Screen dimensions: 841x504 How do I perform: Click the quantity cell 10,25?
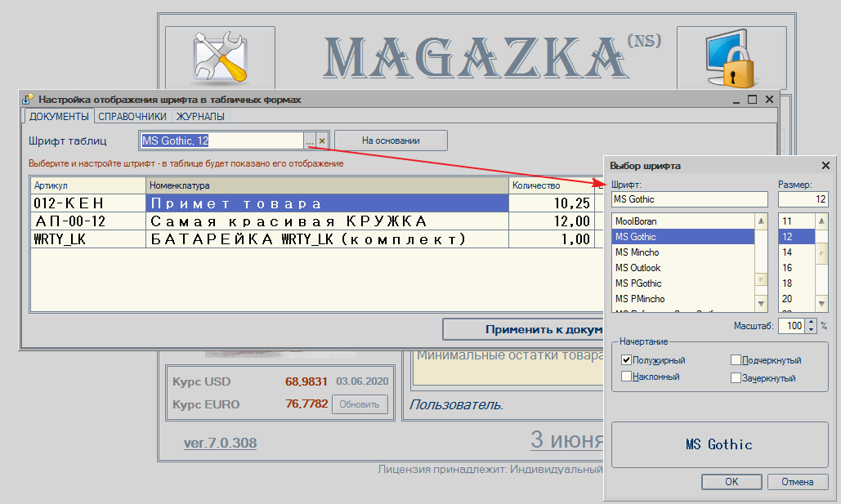pyautogui.click(x=552, y=203)
